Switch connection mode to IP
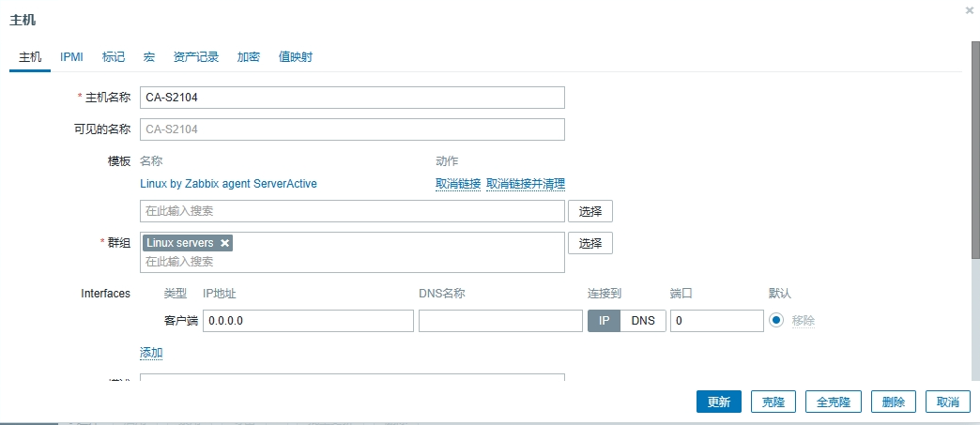Image resolution: width=980 pixels, height=425 pixels. coord(604,321)
